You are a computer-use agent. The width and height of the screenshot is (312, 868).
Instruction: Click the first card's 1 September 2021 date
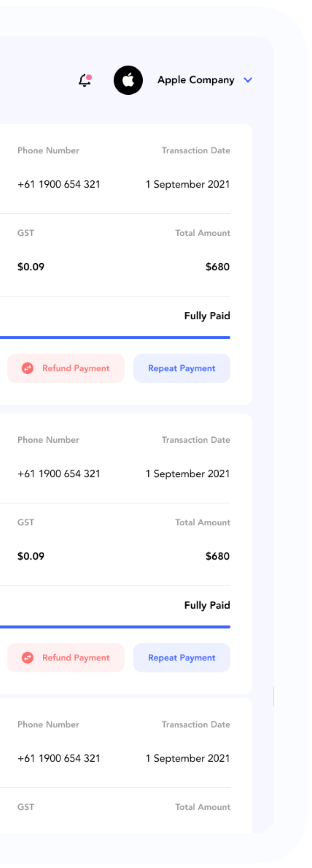(x=188, y=184)
